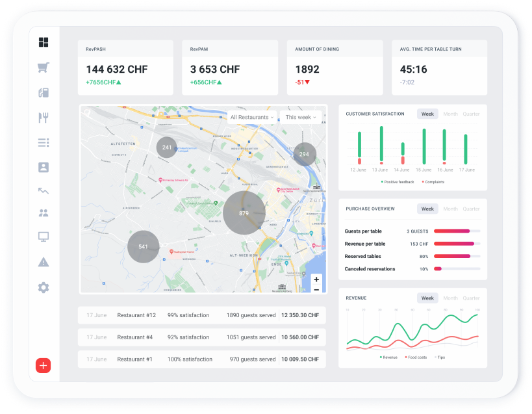532x414 pixels.
Task: Zoom in on the map with plus
Action: (316, 279)
